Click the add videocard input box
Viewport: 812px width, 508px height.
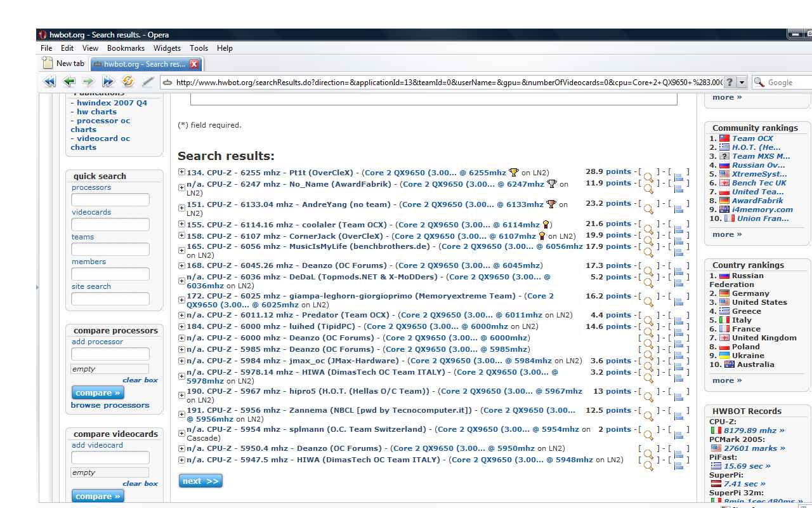coord(110,458)
